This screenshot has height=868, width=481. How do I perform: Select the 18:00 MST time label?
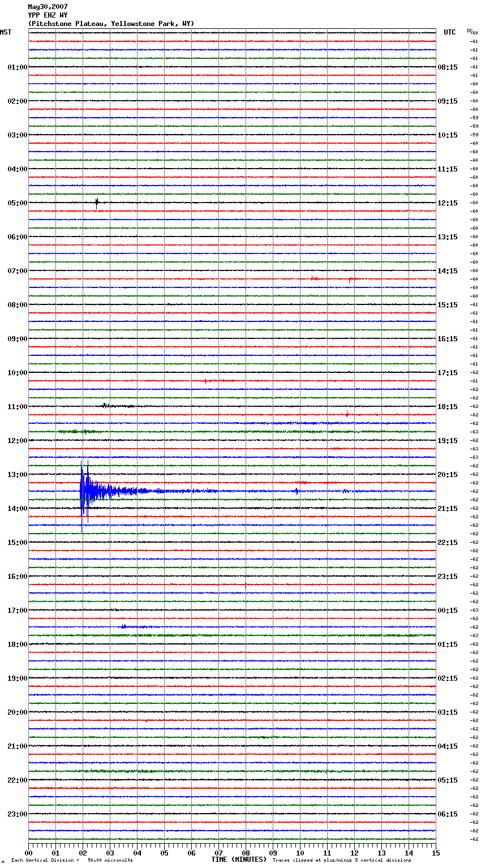click(17, 644)
